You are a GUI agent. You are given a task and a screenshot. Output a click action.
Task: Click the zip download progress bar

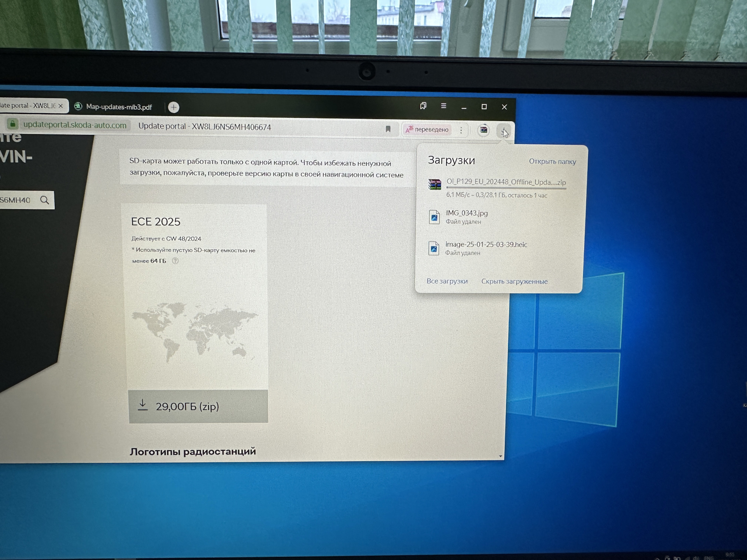506,189
